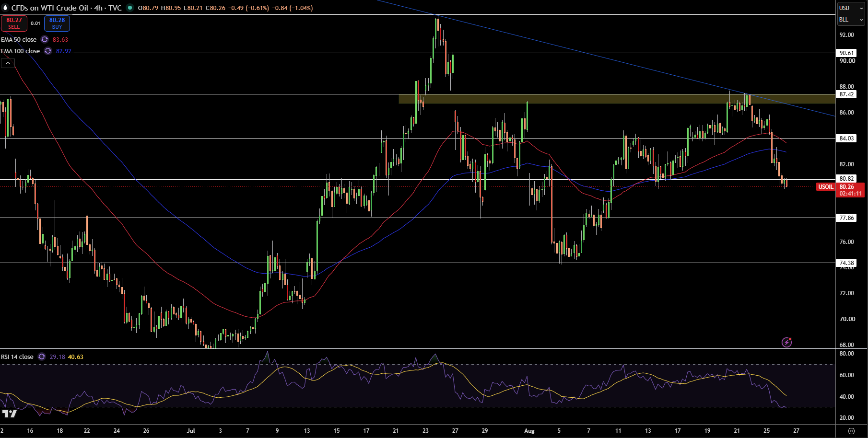The height and width of the screenshot is (438, 868).
Task: Select the EMA 100 close indicator label
Action: (x=20, y=51)
